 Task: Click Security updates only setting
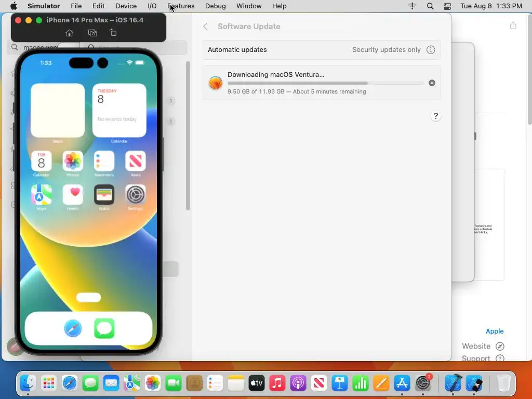386,50
